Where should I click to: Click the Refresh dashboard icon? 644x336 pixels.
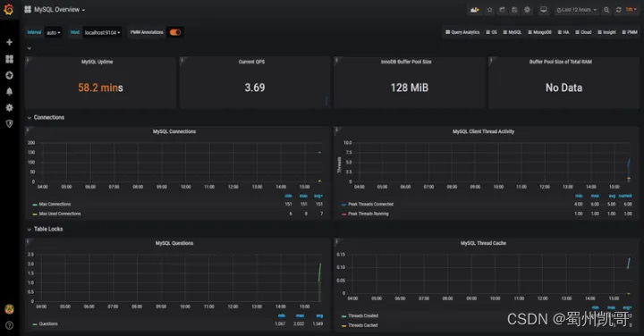tap(619, 10)
